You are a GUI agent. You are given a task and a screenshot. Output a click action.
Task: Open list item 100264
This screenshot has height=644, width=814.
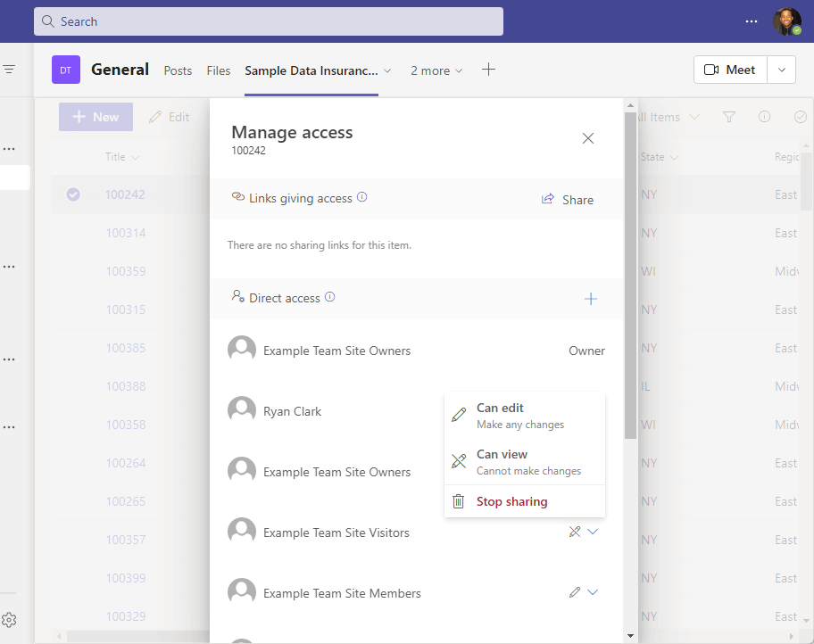[x=126, y=463]
